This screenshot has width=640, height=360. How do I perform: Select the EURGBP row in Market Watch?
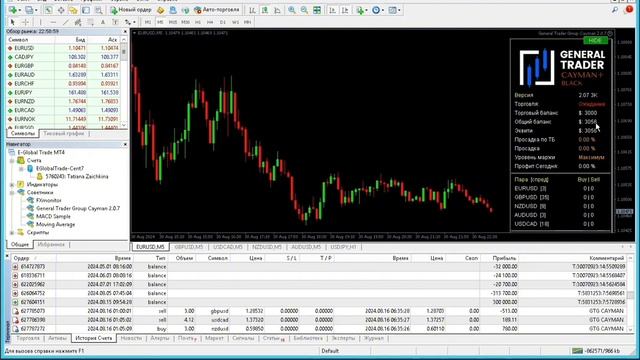point(63,66)
